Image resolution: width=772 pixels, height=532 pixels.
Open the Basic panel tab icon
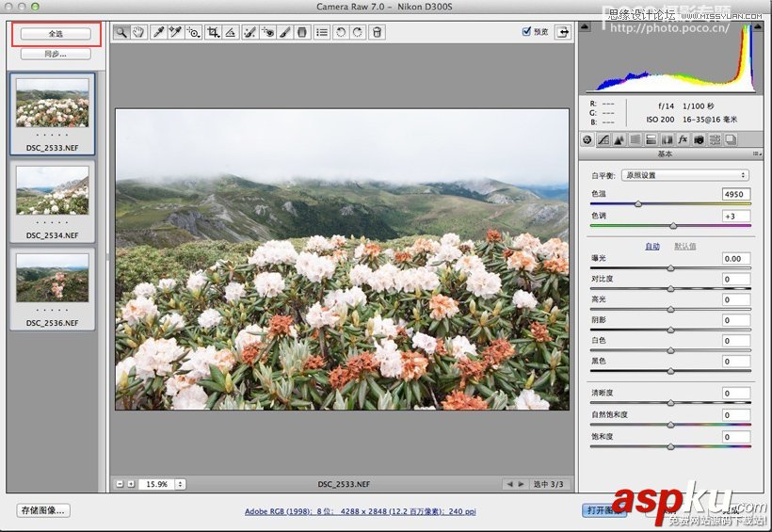[x=587, y=140]
